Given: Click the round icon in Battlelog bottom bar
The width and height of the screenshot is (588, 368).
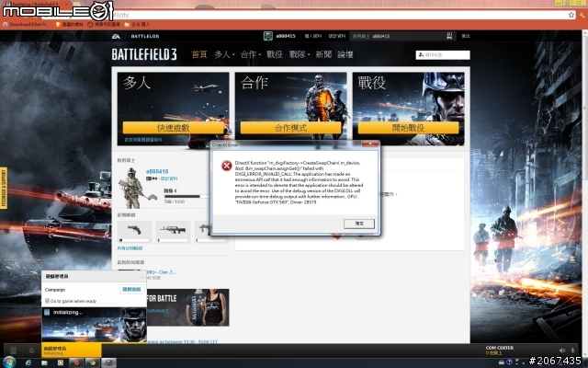Looking at the screenshot, I should [31, 351].
